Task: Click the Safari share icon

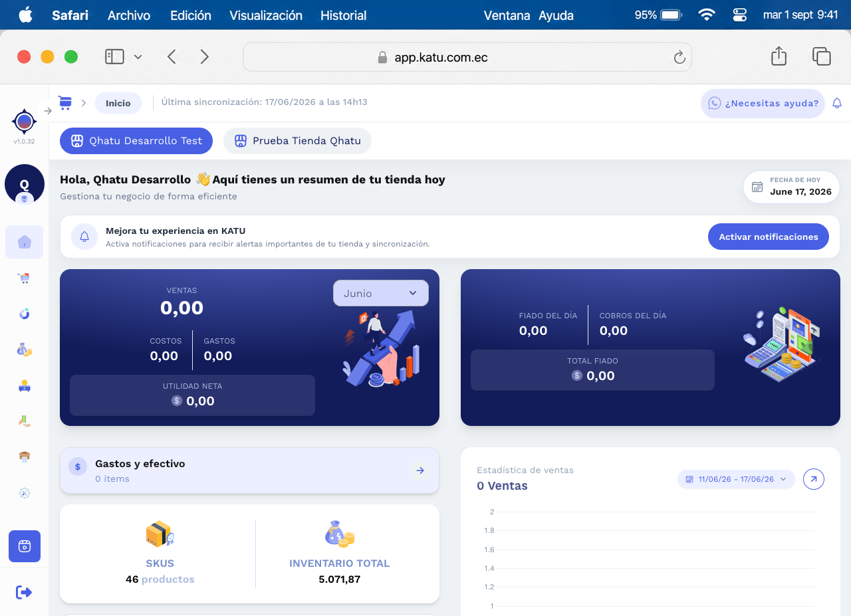Action: pos(779,56)
